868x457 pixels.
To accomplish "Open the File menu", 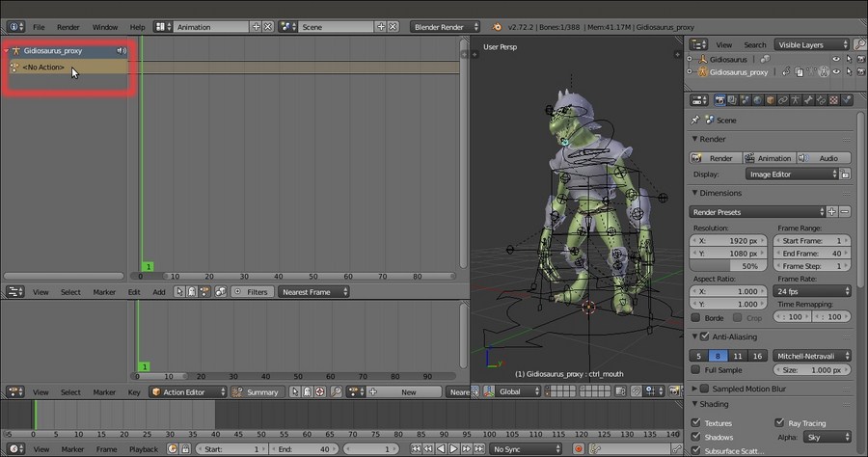I will click(x=39, y=27).
